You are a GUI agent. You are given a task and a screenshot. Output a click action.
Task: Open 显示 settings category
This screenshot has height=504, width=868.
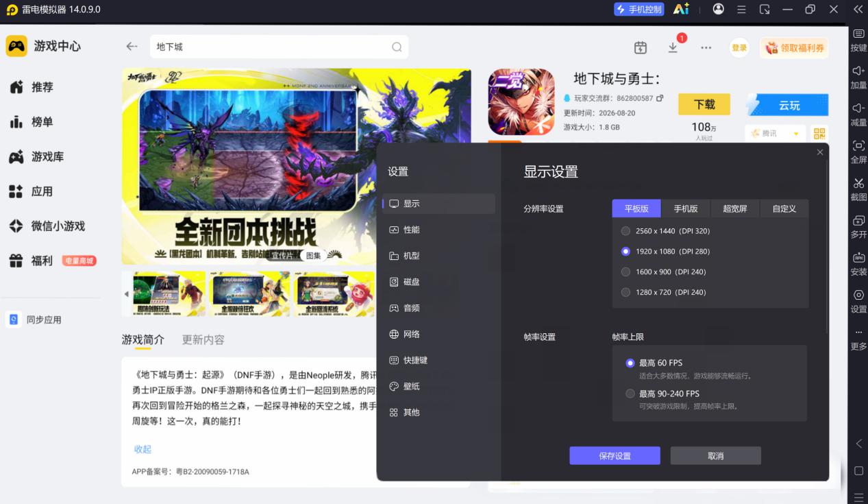[x=438, y=204]
